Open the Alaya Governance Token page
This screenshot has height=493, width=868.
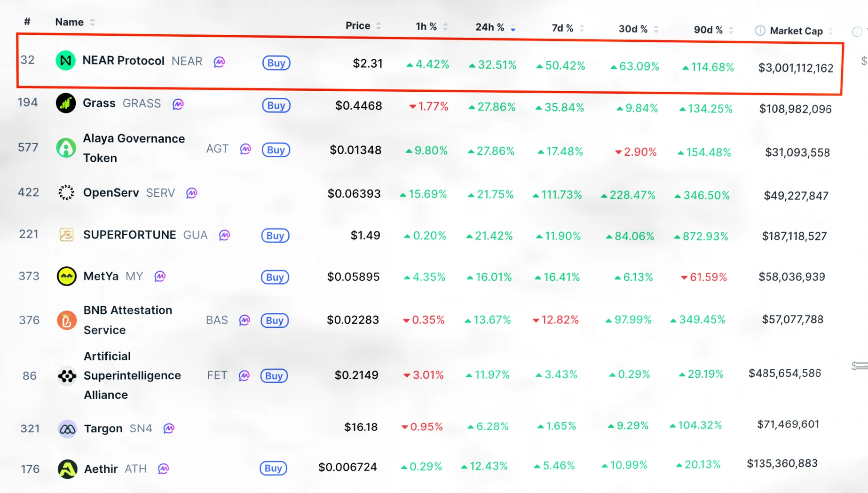tap(134, 148)
